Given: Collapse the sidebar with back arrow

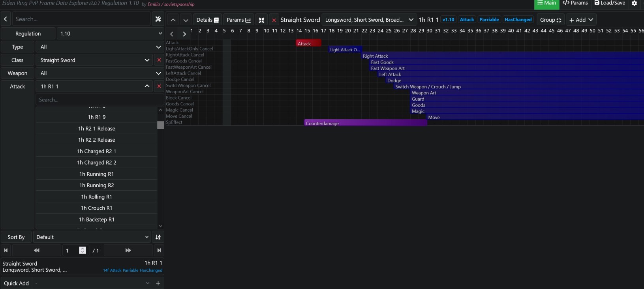Looking at the screenshot, I should point(6,19).
